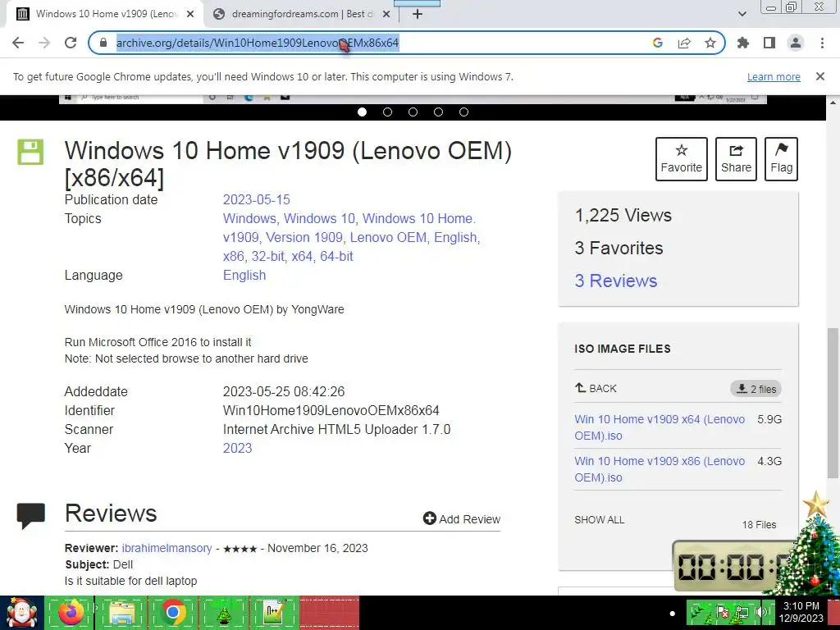Select the fifth carousel dot
840x630 pixels.
tap(464, 112)
